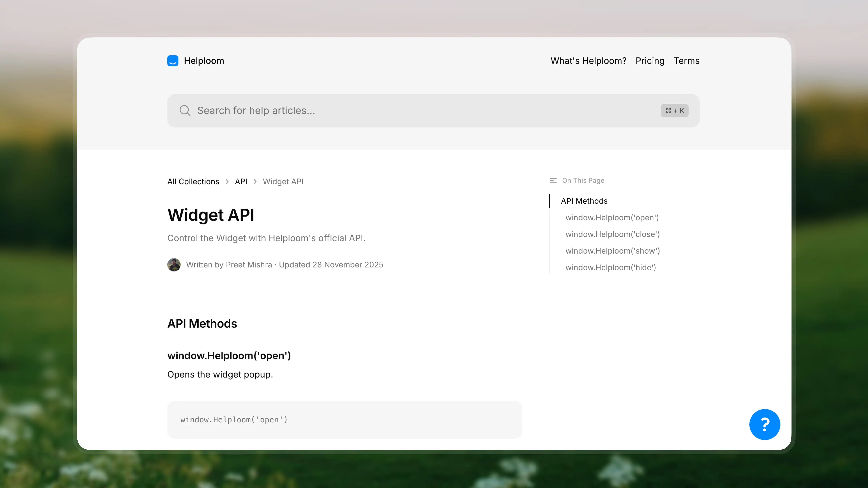Click chevron after All Collections breadcrumb
Image resolution: width=868 pixels, height=488 pixels.
point(227,181)
